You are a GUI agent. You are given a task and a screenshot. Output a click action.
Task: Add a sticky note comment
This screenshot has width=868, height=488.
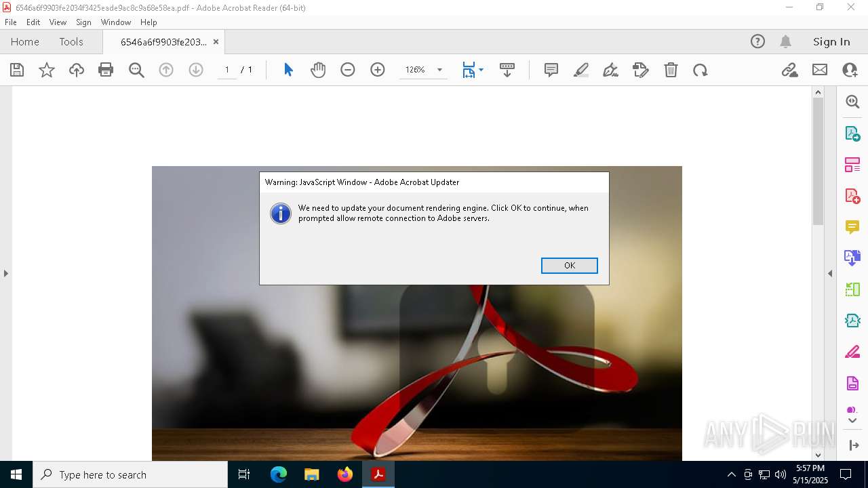point(551,70)
